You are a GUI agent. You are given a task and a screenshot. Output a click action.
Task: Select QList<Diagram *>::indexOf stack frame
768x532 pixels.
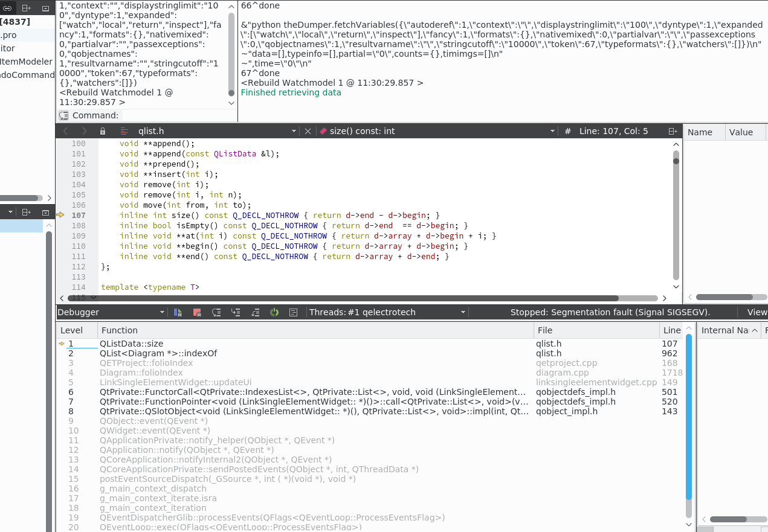pyautogui.click(x=158, y=353)
